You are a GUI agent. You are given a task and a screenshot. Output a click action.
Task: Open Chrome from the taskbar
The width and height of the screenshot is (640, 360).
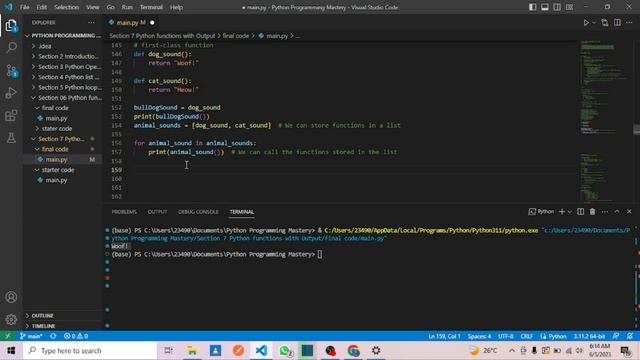click(353, 351)
